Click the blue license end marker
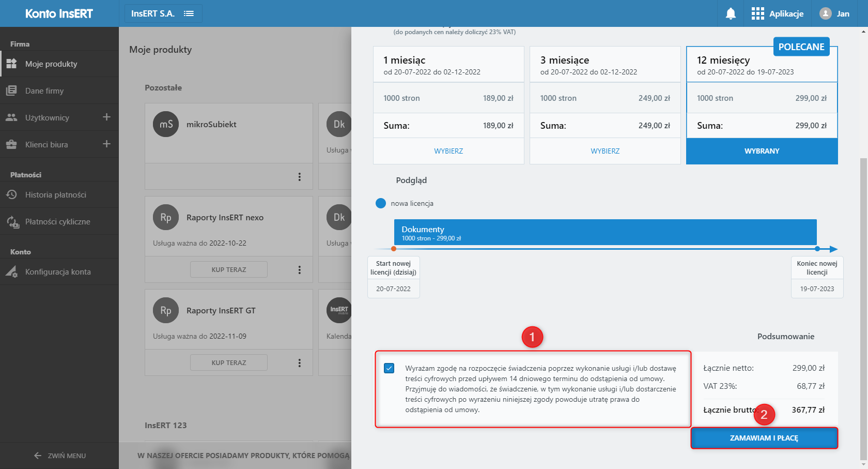 817,249
